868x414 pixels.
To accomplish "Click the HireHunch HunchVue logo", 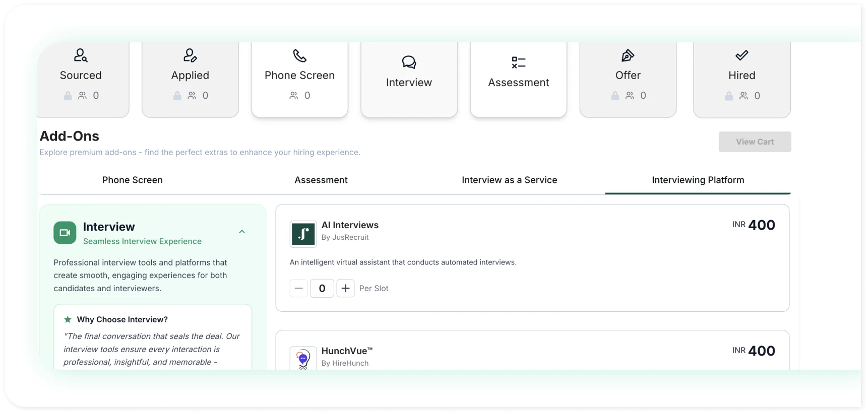I will pyautogui.click(x=303, y=358).
